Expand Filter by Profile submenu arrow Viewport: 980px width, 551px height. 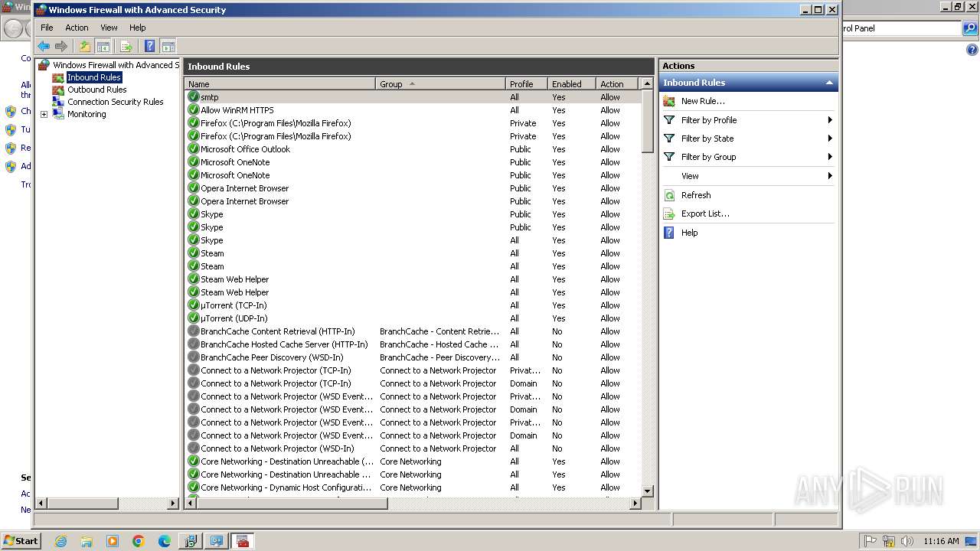coord(830,120)
